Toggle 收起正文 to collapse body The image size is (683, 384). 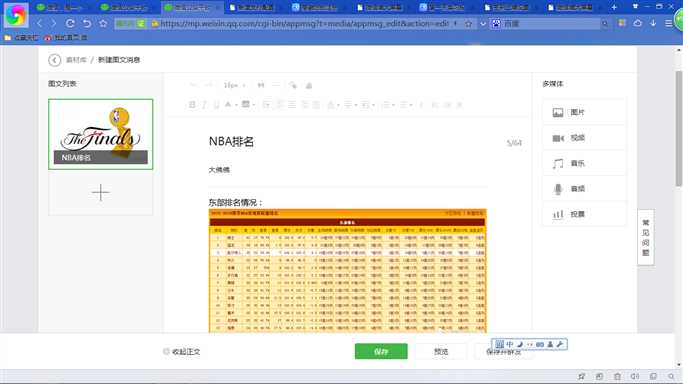coord(182,351)
